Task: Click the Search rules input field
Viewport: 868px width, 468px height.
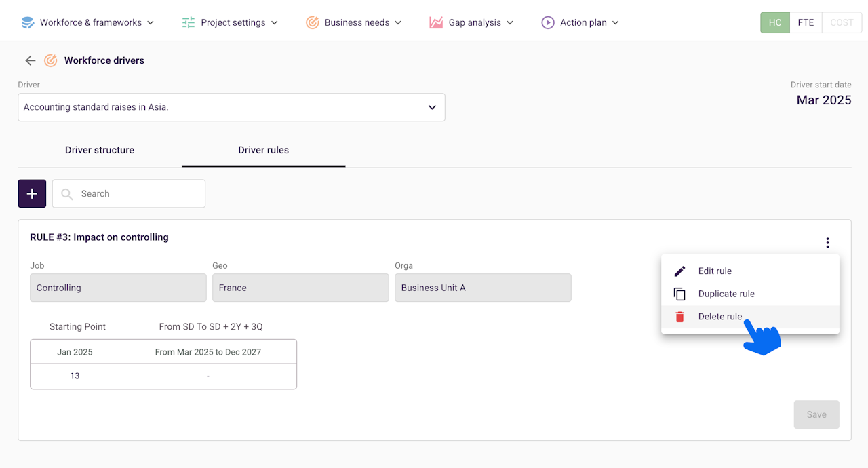Action: tap(136, 193)
